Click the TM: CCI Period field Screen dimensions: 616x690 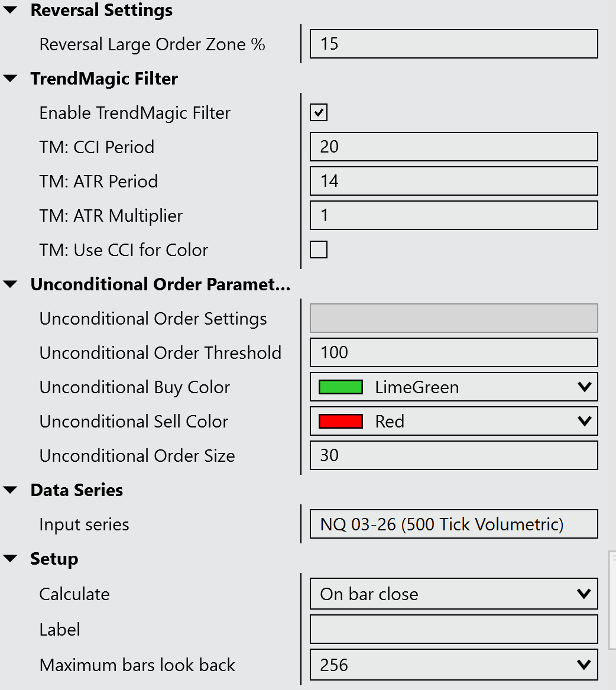click(453, 147)
